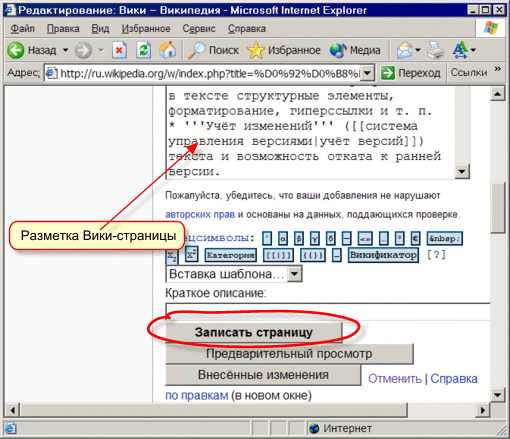
Task: Refresh the page via the green arrows icon
Action: click(x=144, y=50)
